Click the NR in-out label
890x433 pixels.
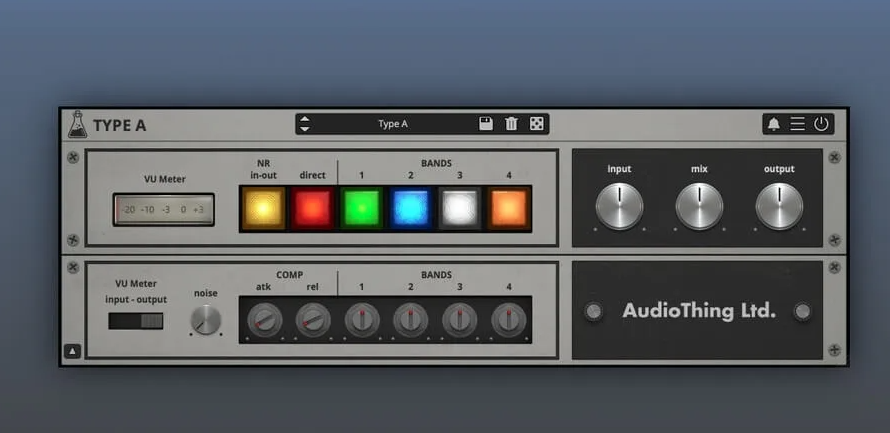(x=263, y=169)
